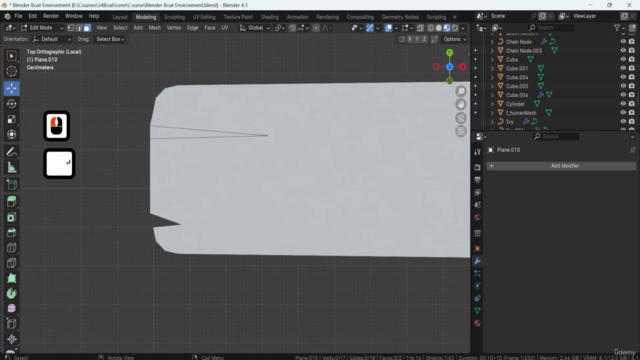The width and height of the screenshot is (640, 360).
Task: Toggle proportional editing
Action: [316, 28]
